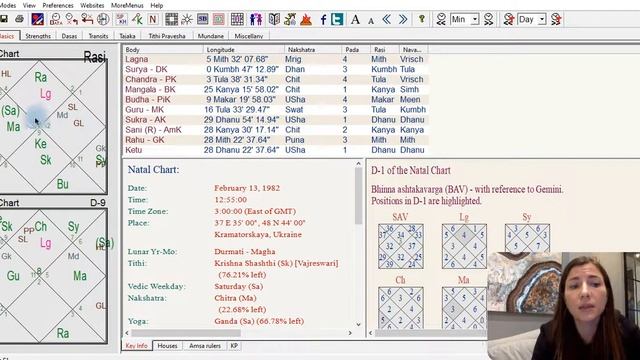This screenshot has height=360, width=640.
Task: Decrease font size with small A
Action: click(371, 20)
